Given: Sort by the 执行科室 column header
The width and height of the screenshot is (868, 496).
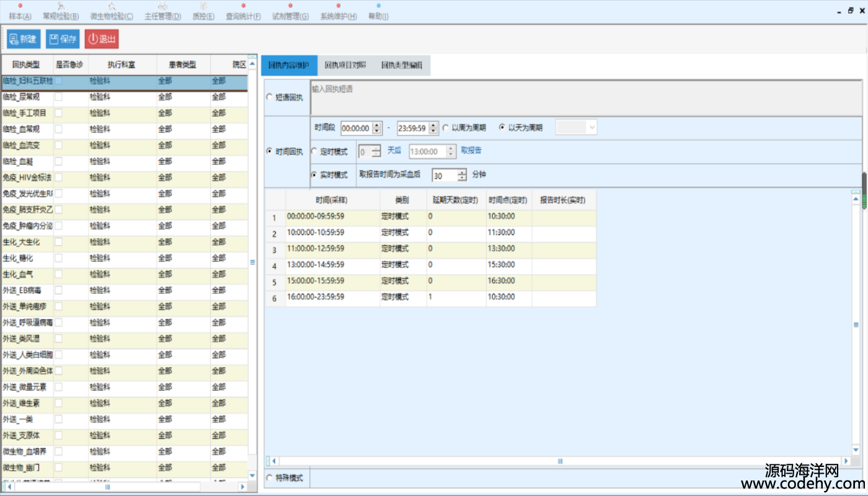Looking at the screenshot, I should [x=122, y=64].
